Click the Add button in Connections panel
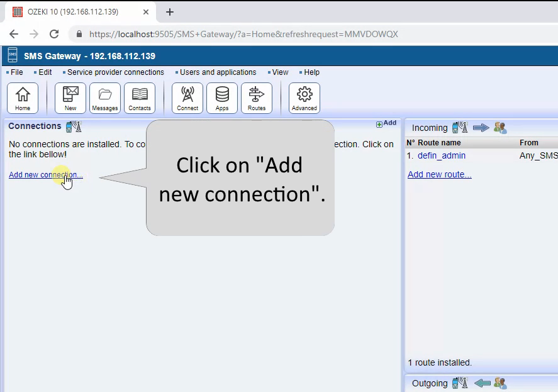 (386, 123)
